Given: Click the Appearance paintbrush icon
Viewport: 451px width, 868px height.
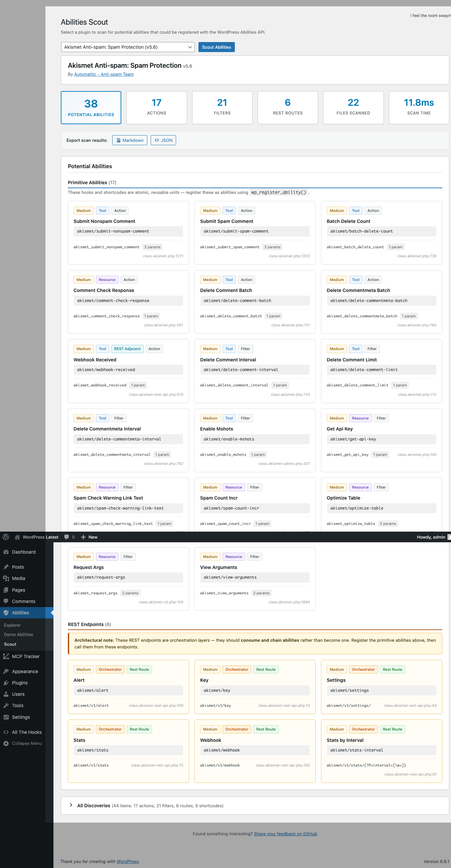Looking at the screenshot, I should pyautogui.click(x=6, y=671).
